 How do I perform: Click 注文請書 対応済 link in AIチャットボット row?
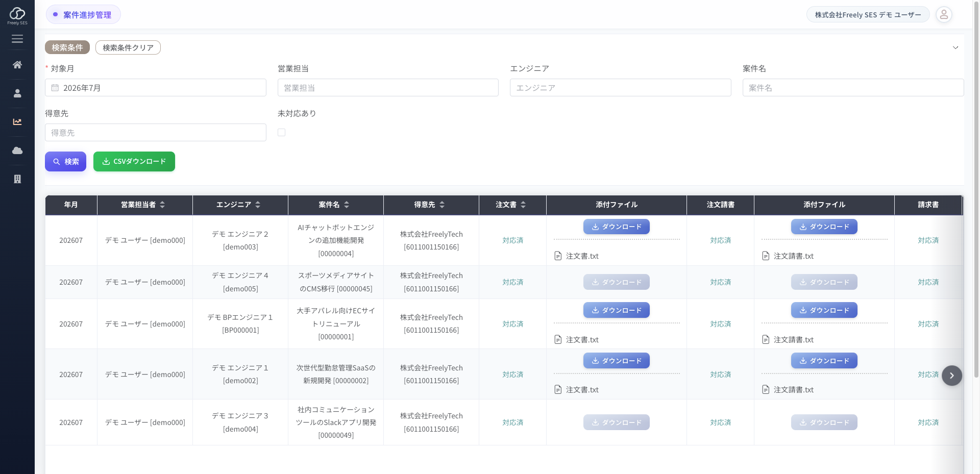[x=721, y=240]
